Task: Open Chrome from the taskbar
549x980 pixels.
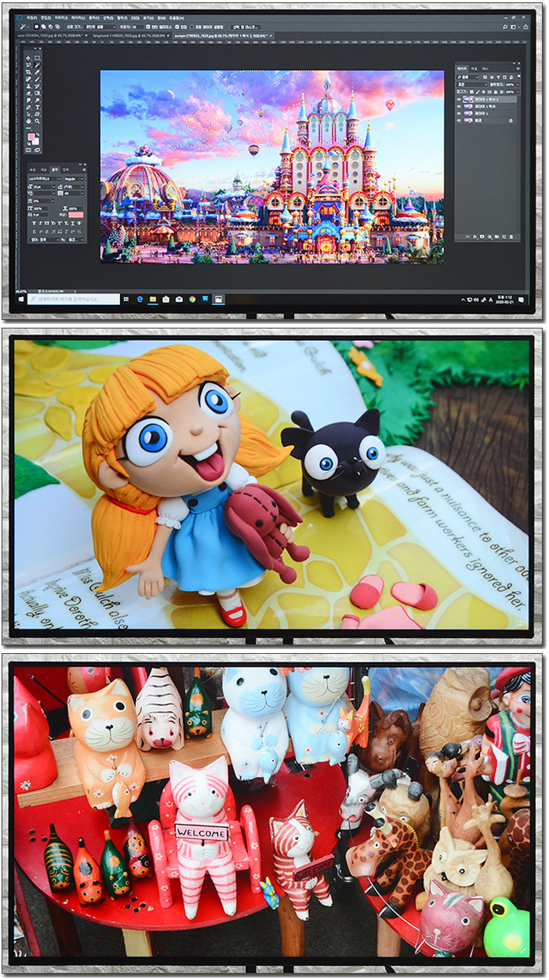Action: [192, 299]
